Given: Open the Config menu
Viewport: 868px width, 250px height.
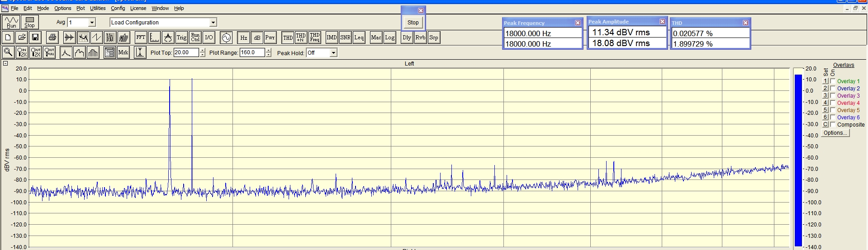Looking at the screenshot, I should (118, 8).
